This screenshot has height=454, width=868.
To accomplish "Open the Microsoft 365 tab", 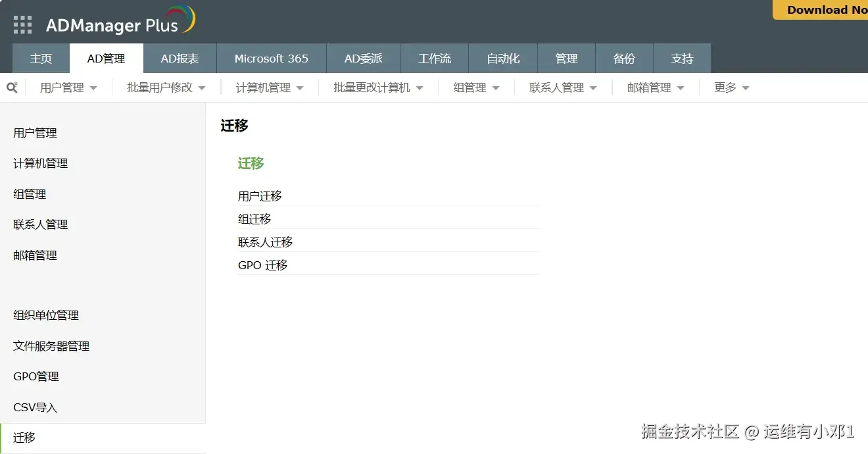I will click(271, 58).
